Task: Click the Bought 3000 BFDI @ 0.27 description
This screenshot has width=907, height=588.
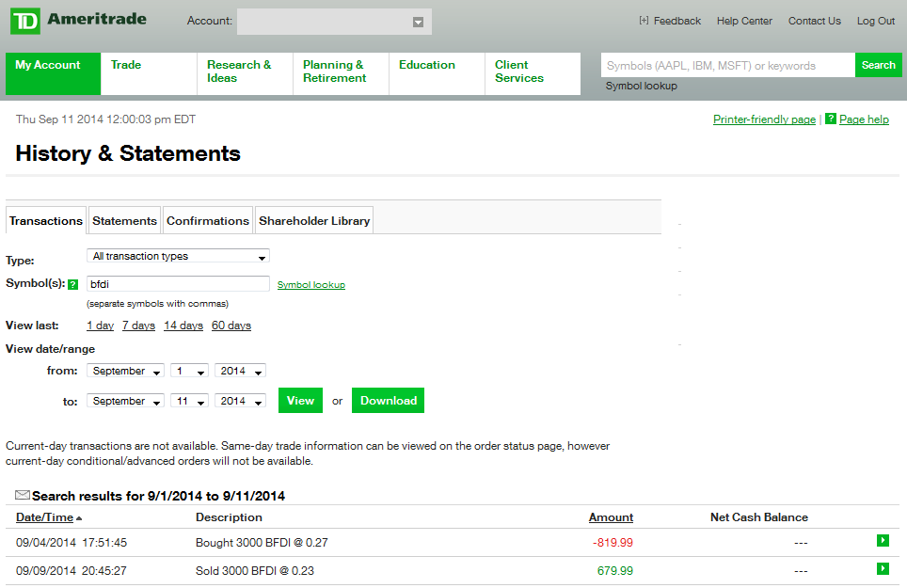Action: tap(262, 542)
